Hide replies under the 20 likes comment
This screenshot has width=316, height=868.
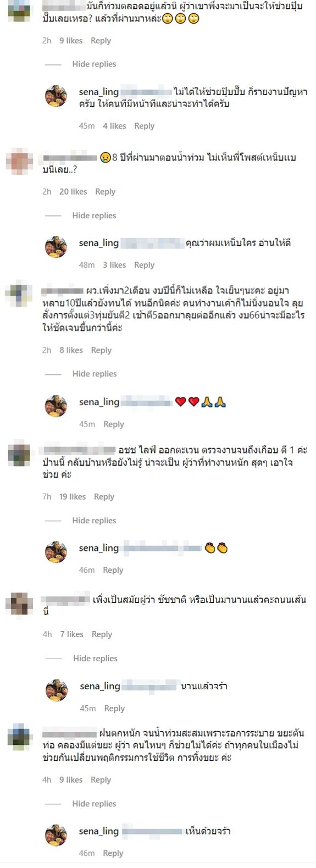pyautogui.click(x=94, y=215)
